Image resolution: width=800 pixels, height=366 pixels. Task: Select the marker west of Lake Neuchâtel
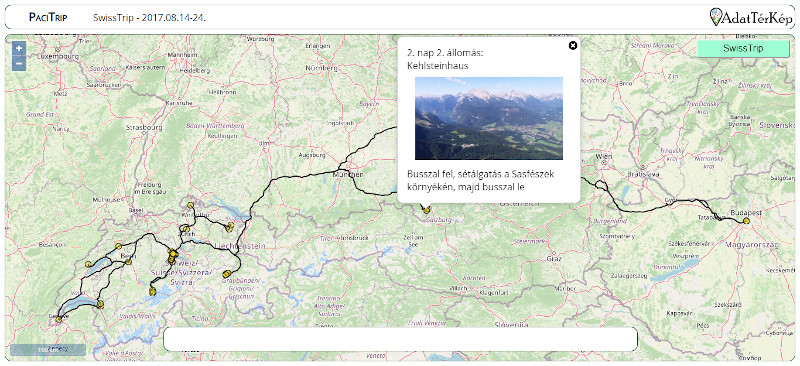[88, 264]
